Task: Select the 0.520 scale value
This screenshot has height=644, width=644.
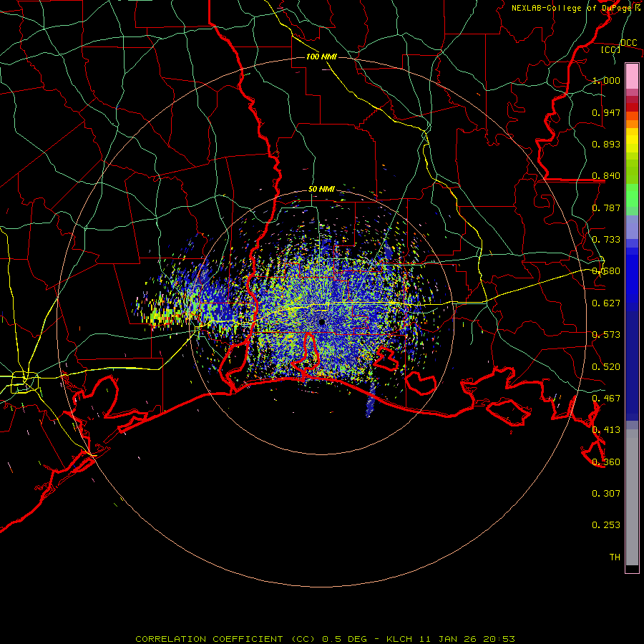Action: pos(606,367)
